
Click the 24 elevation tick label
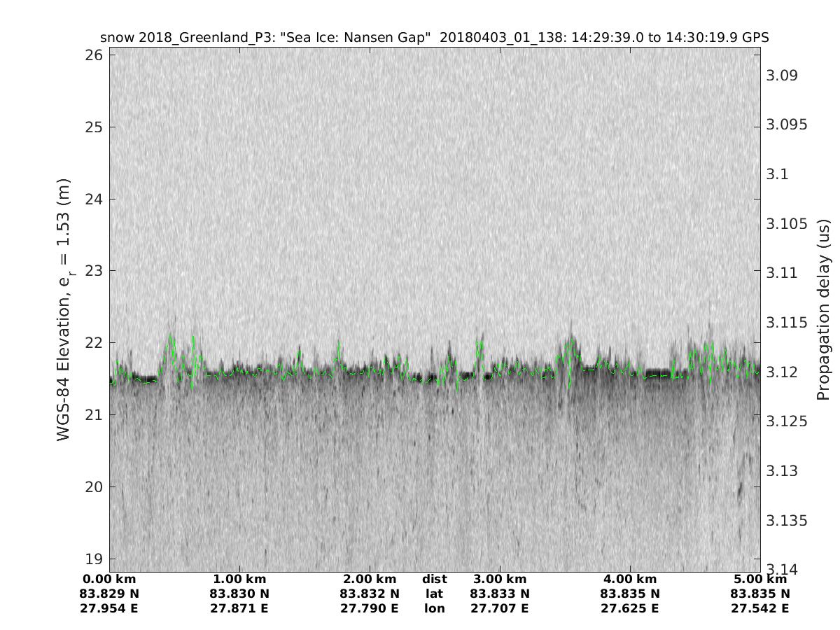coord(96,199)
